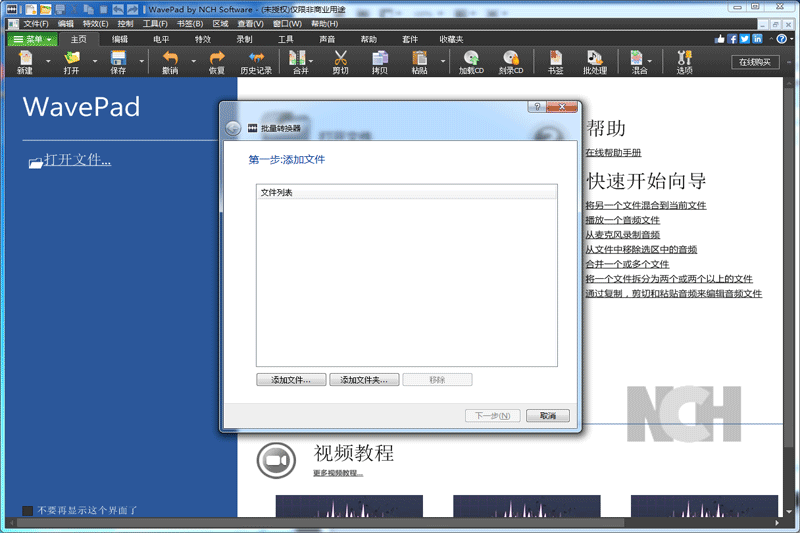Expand the 合并 dropdown arrow
The height and width of the screenshot is (533, 800).
point(312,62)
